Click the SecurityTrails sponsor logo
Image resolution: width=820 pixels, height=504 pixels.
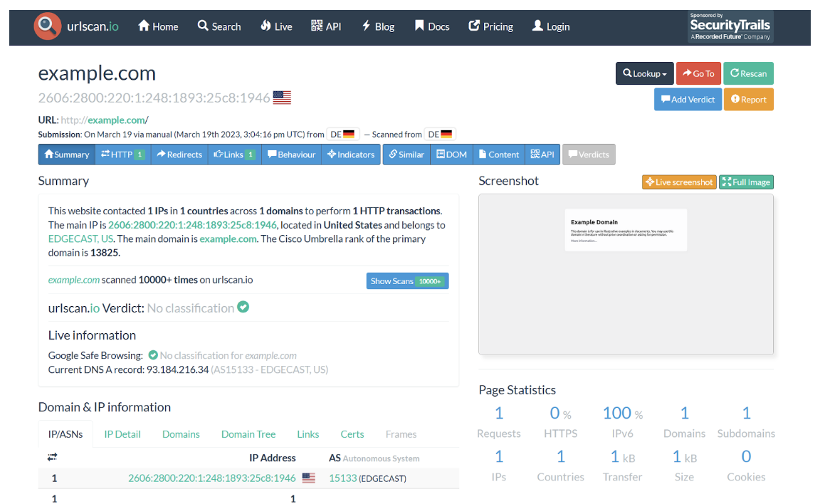[730, 26]
